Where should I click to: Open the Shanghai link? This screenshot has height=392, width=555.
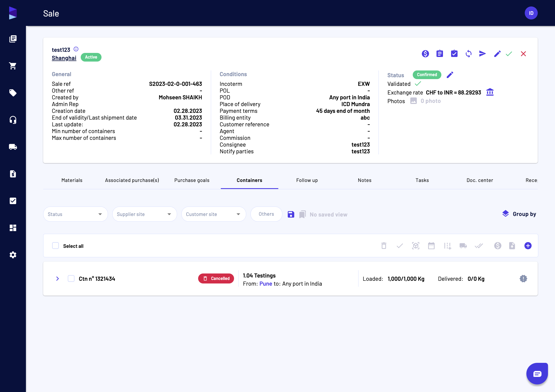[64, 58]
